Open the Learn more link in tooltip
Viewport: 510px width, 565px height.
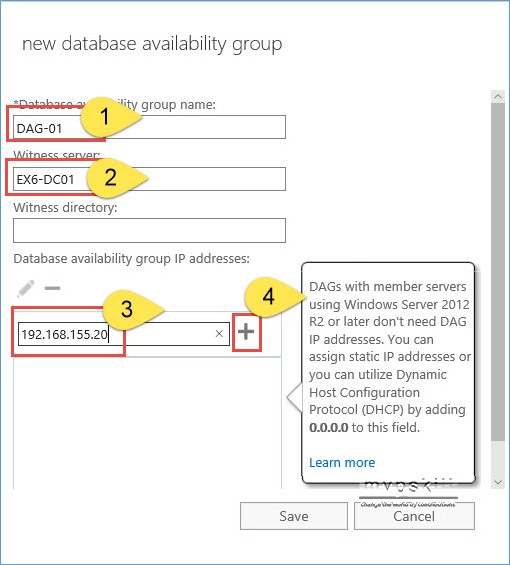pos(342,462)
